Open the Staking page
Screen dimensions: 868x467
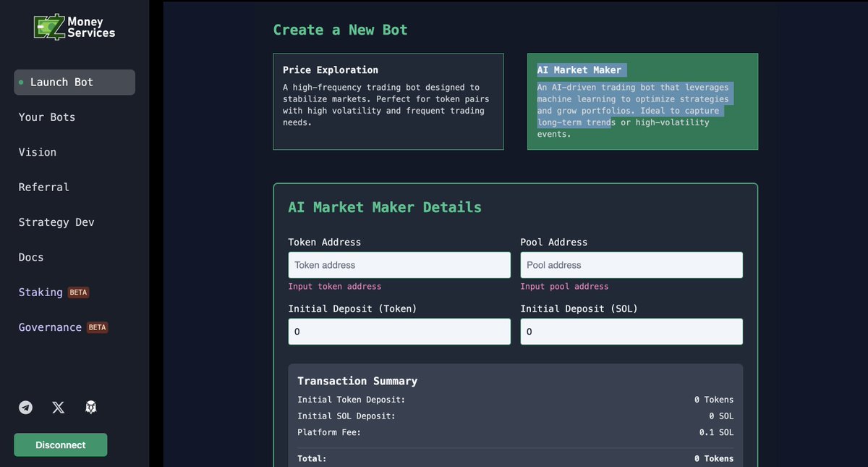click(x=41, y=292)
